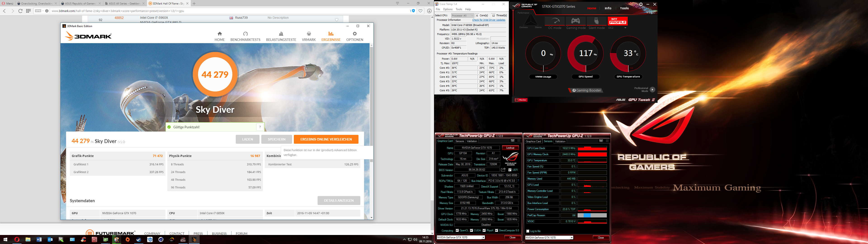Click Professional Mode arrow button
Screen dimensions: 868x244
(x=652, y=90)
